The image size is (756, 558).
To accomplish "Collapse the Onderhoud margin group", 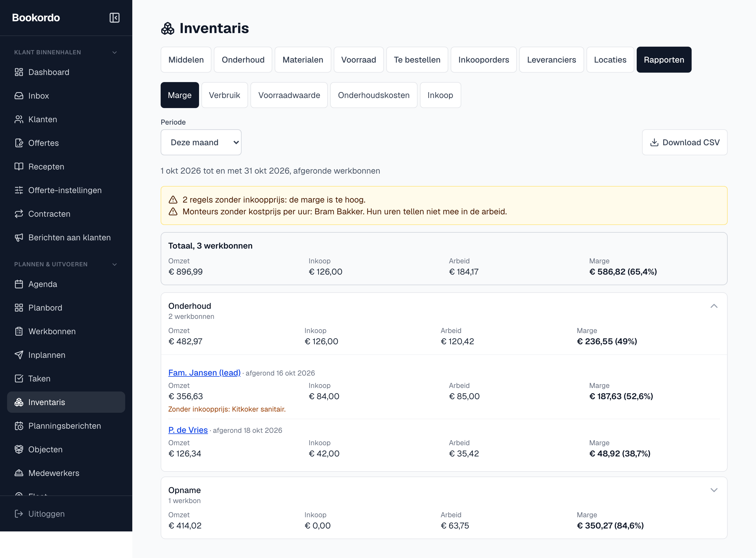I will [x=714, y=306].
